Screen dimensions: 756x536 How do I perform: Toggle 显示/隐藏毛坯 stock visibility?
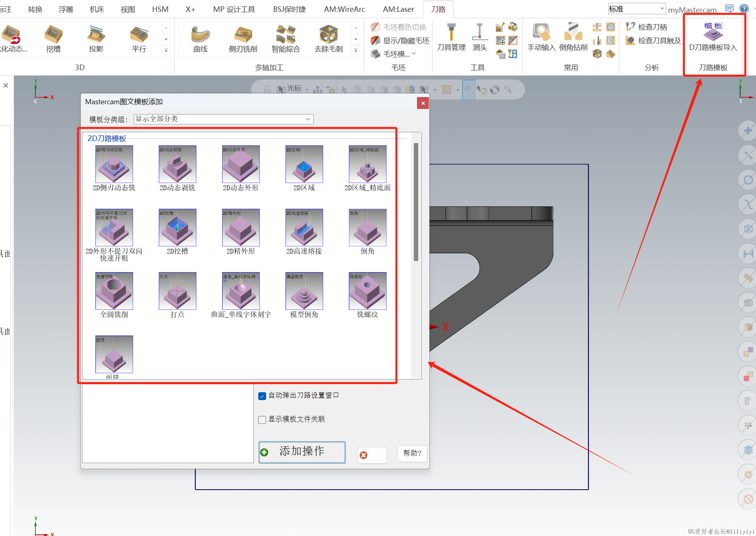coord(401,40)
